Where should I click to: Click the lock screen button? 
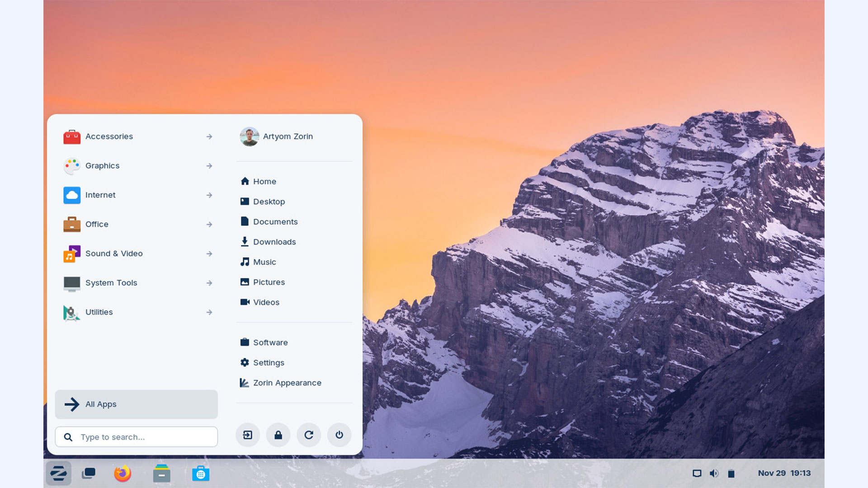278,435
